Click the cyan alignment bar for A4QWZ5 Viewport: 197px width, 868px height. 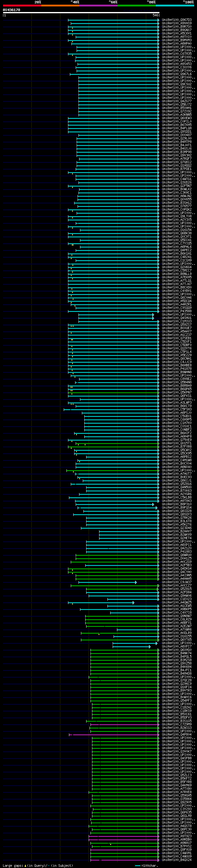(x=101, y=603)
